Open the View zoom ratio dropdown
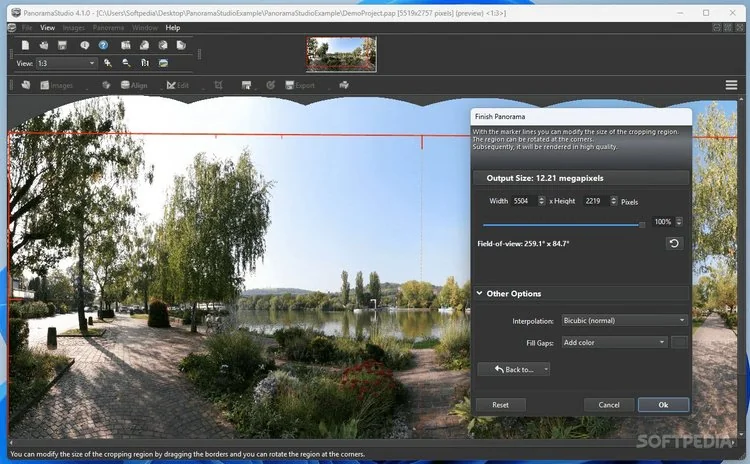The image size is (750, 464). click(x=67, y=63)
